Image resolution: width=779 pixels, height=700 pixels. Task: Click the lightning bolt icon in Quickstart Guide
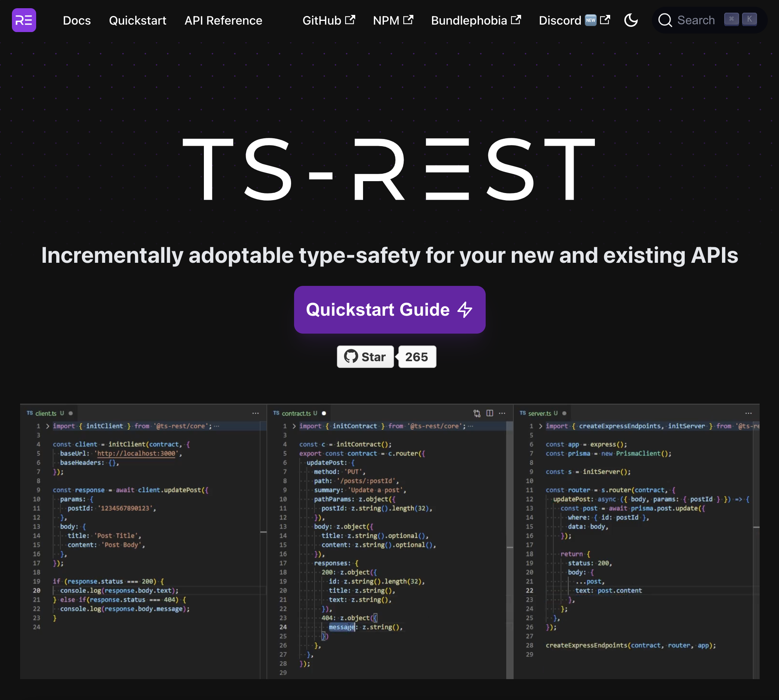[465, 310]
